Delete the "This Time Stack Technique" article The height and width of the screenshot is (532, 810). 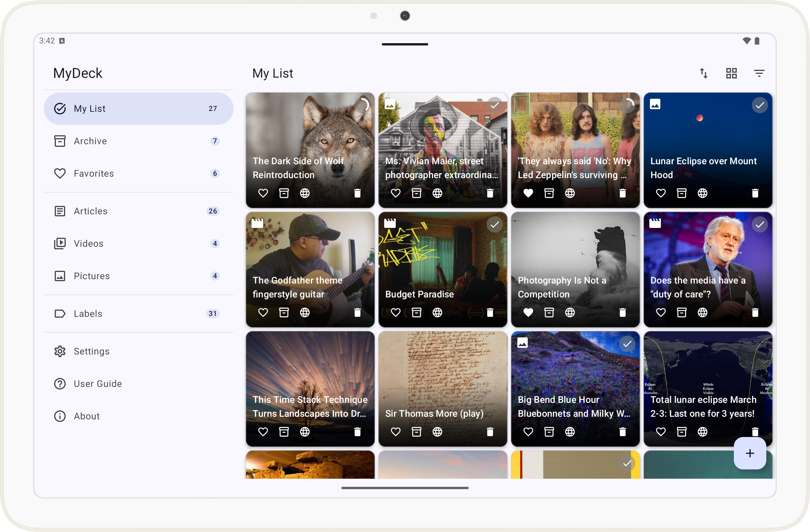click(358, 432)
